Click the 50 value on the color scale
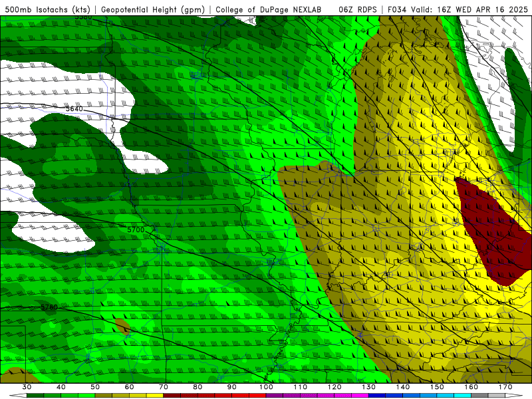Viewport: 532px width, 399px height. coord(95,387)
